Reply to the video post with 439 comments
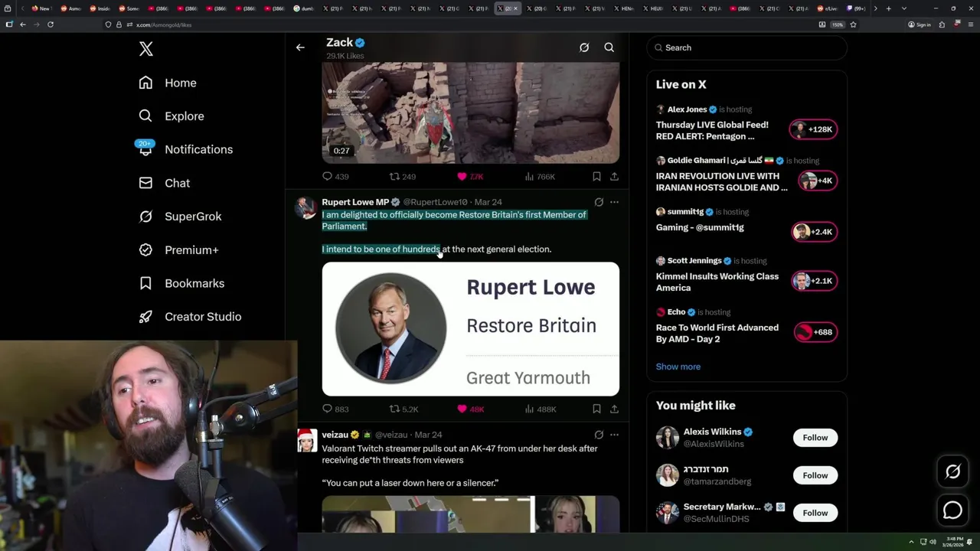980x551 pixels. pyautogui.click(x=335, y=177)
